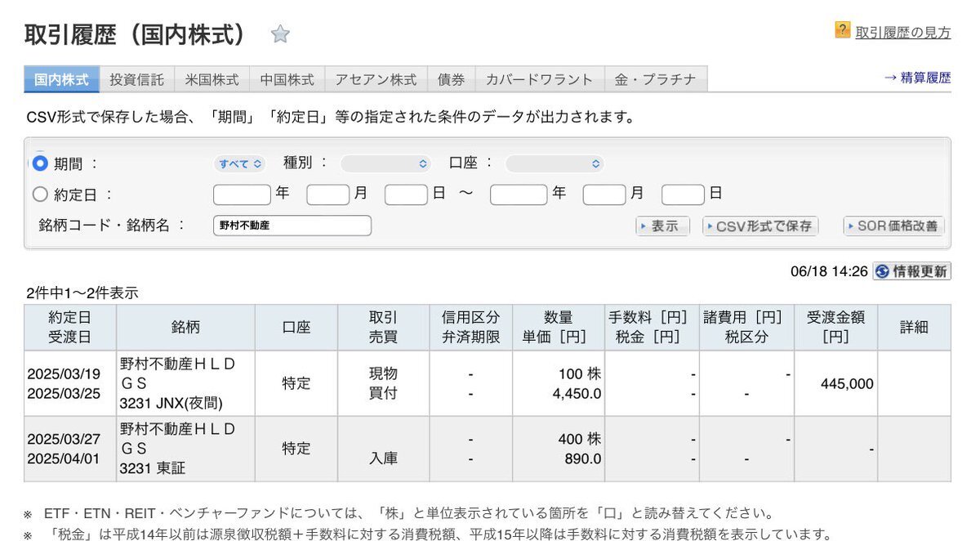Open the 中国株式 tab

click(287, 79)
